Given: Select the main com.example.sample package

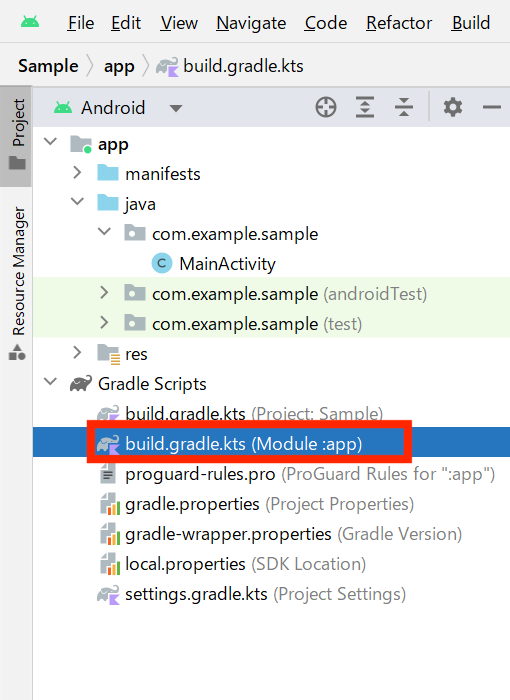Looking at the screenshot, I should 235,234.
